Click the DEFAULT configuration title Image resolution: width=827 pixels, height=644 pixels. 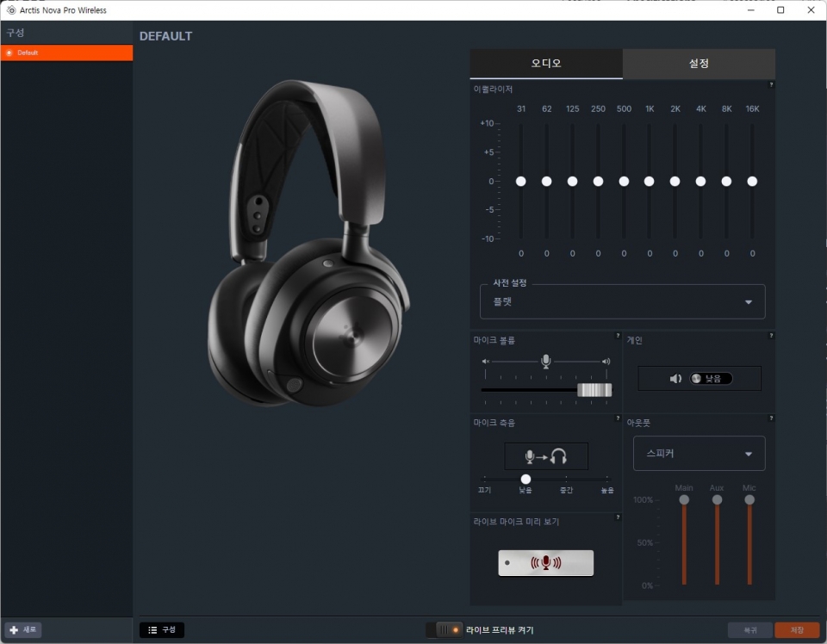165,36
